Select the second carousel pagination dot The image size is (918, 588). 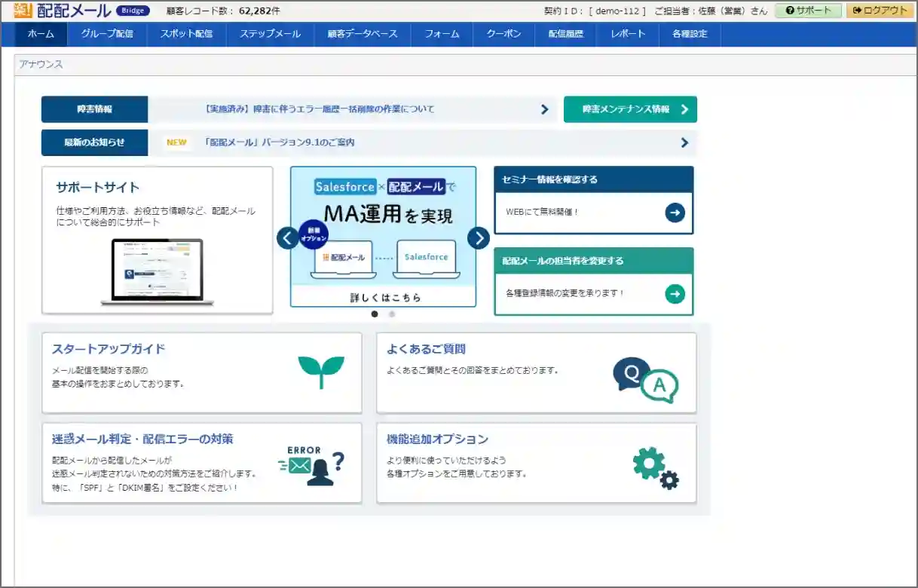point(391,314)
